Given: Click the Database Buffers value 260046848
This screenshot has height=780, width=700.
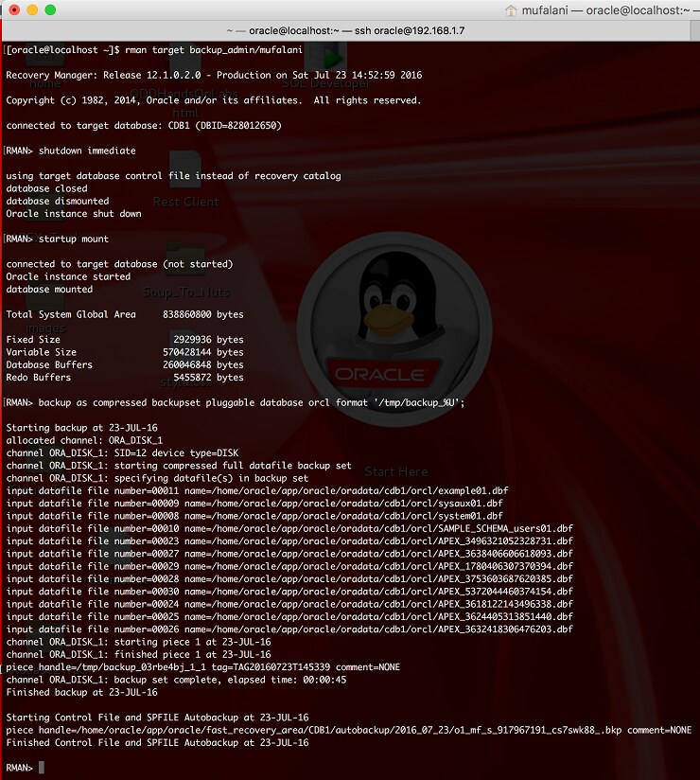Looking at the screenshot, I should [x=187, y=364].
